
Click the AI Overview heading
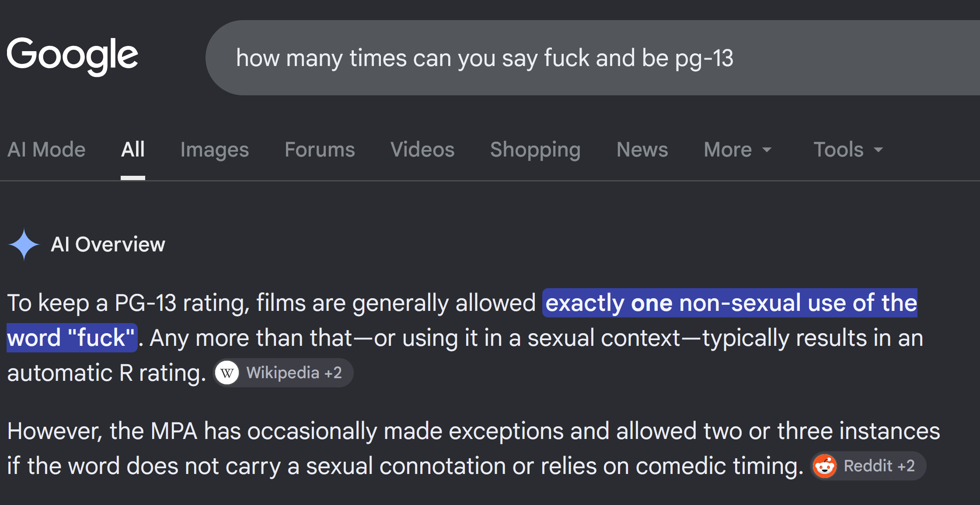(108, 244)
